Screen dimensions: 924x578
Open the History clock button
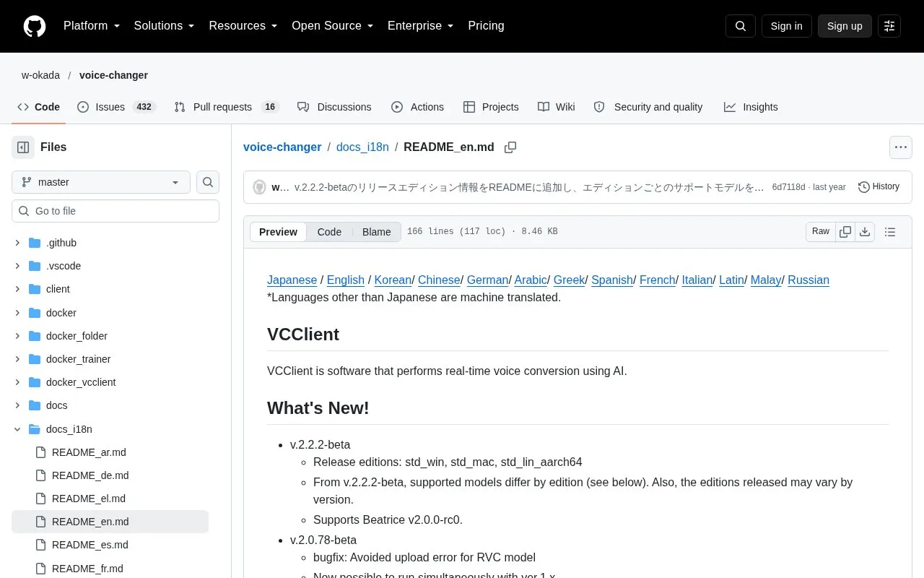pyautogui.click(x=879, y=187)
